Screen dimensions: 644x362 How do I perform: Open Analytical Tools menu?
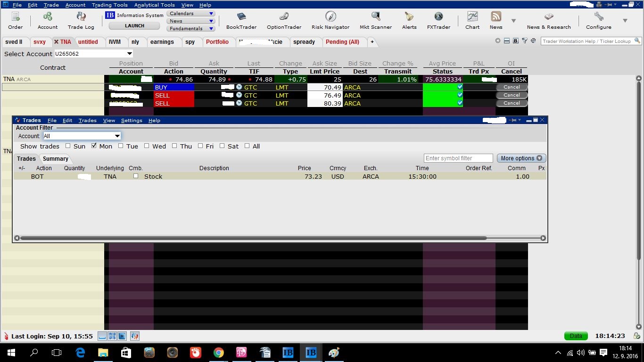(154, 5)
